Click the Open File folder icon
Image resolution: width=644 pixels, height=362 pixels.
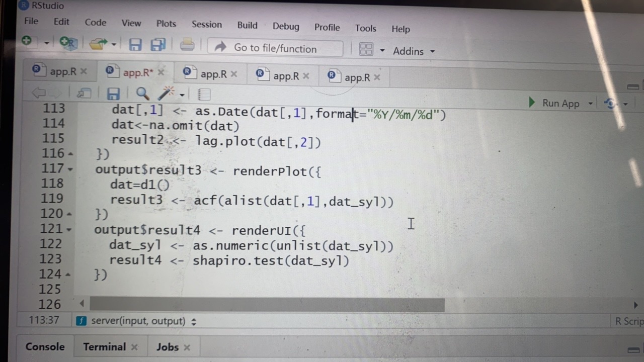pos(98,44)
